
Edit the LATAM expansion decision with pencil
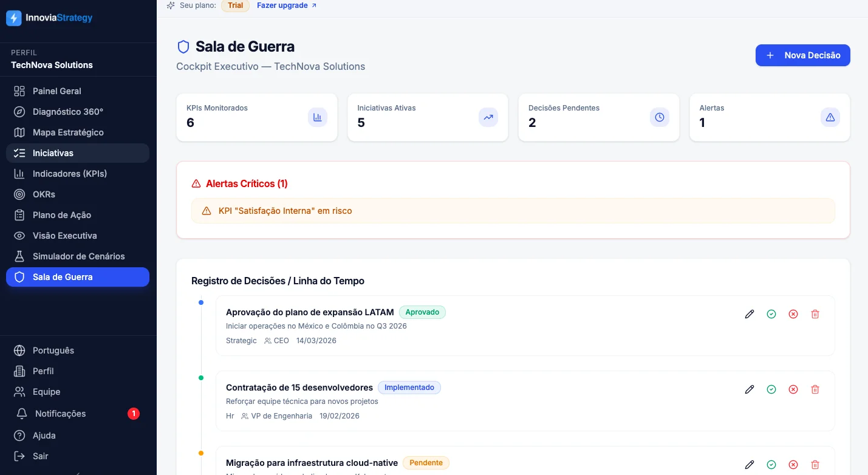(x=750, y=314)
